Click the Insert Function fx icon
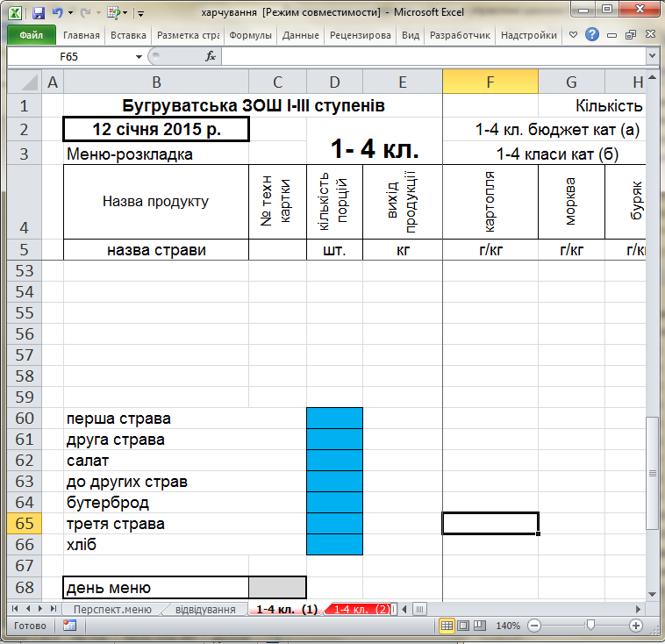This screenshot has width=665, height=644. click(211, 56)
